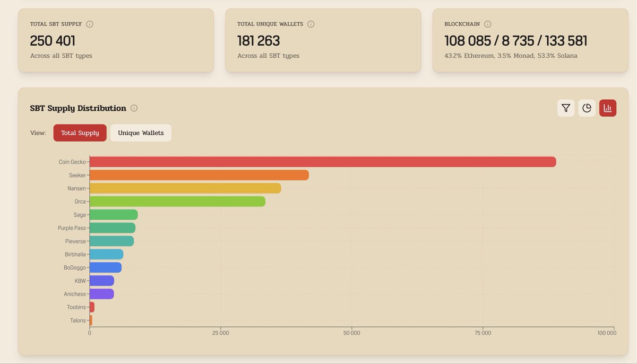
Task: Click the Coin Gecko red bar
Action: (x=323, y=162)
